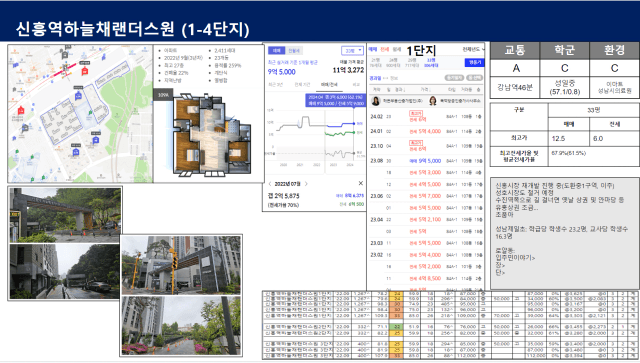Click the blue data point on price chart

[x=353, y=123]
